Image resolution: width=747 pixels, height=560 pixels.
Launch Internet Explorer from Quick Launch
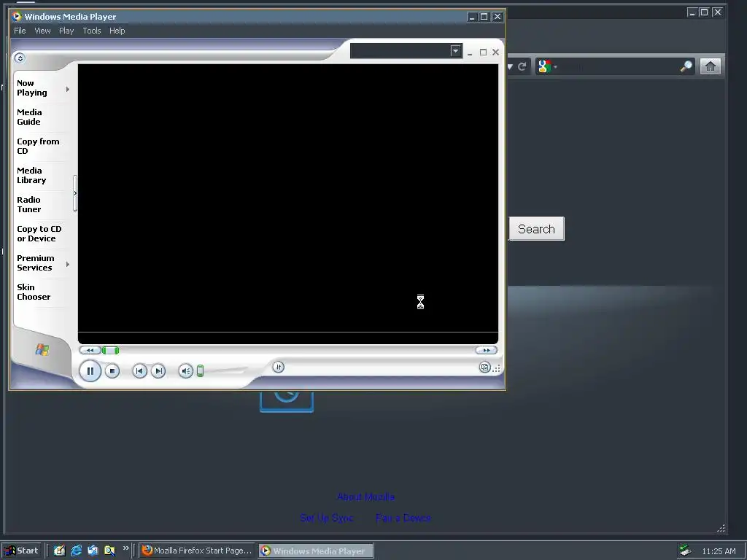pyautogui.click(x=76, y=551)
